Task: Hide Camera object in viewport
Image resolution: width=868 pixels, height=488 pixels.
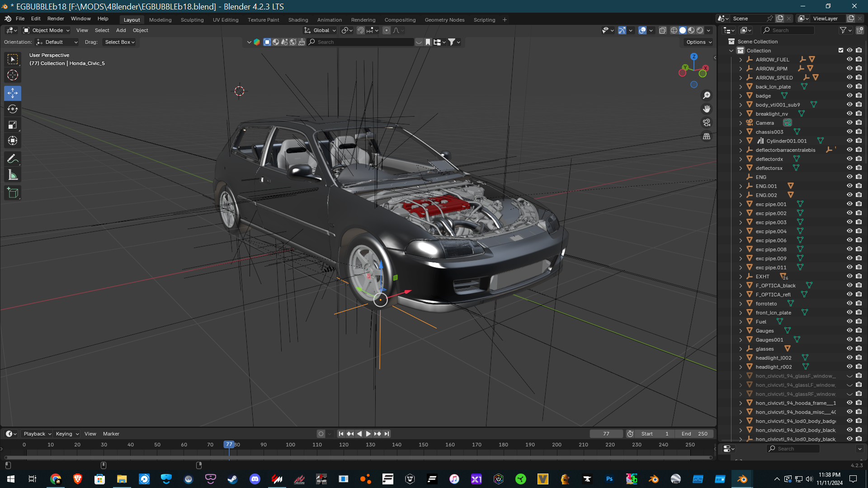Action: click(849, 122)
